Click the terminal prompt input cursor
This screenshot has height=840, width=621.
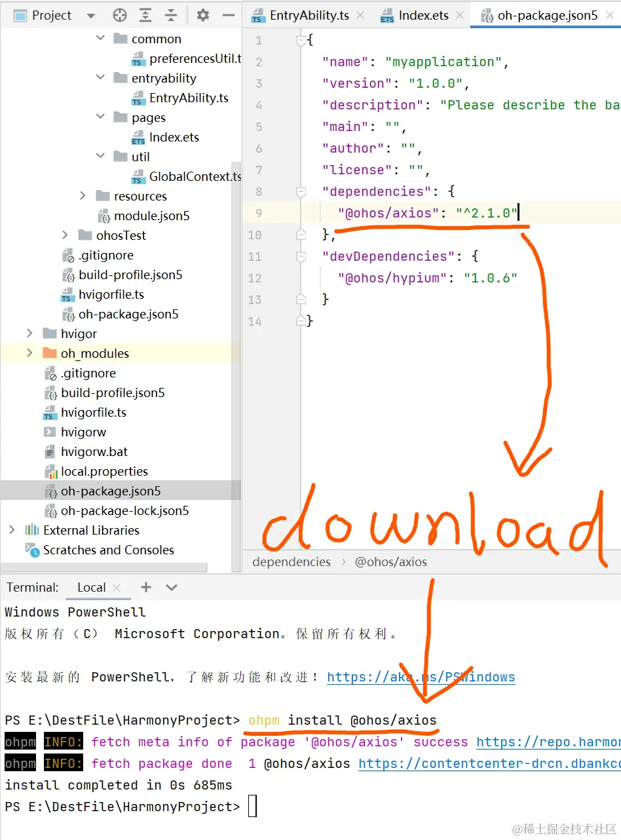point(252,807)
